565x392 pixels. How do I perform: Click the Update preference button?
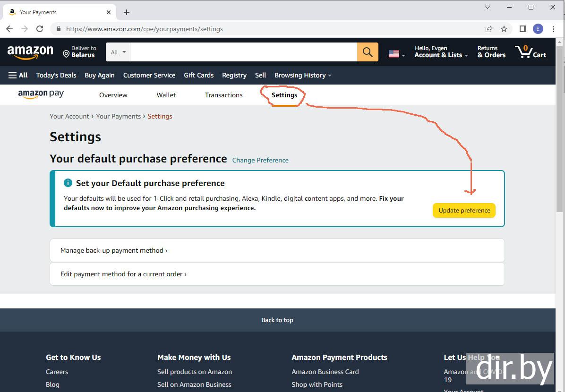point(464,211)
